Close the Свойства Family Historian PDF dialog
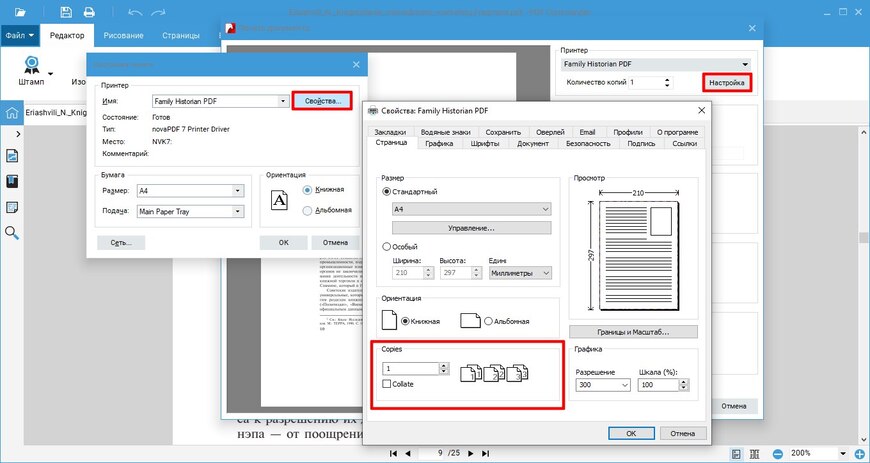 click(701, 110)
